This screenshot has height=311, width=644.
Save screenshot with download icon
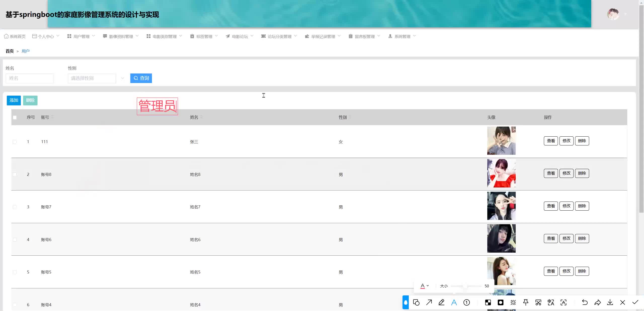610,302
